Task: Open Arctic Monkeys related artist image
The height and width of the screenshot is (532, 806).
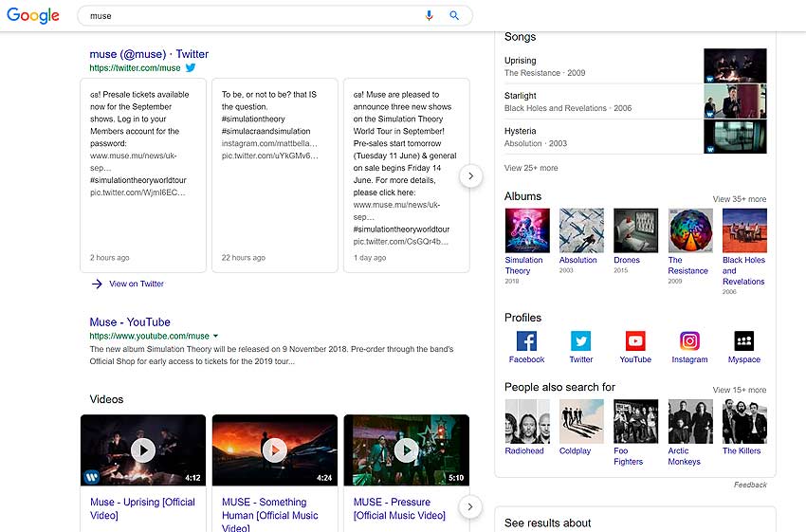Action: tap(690, 421)
